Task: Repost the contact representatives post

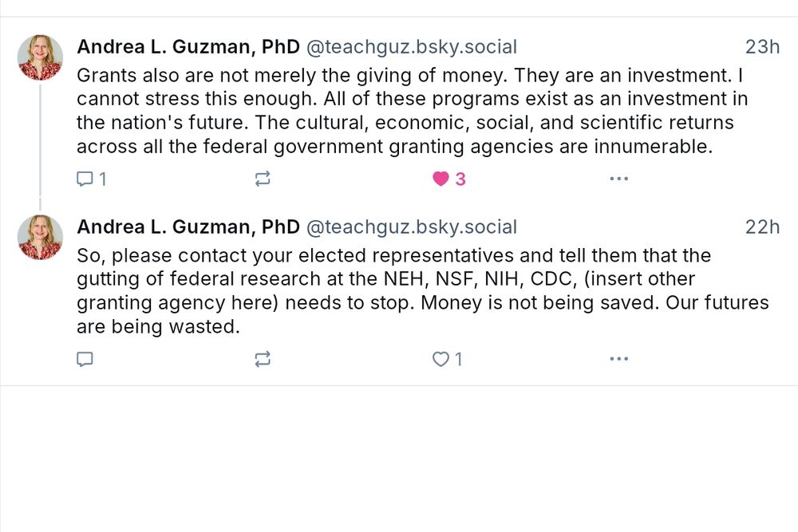Action: [263, 360]
